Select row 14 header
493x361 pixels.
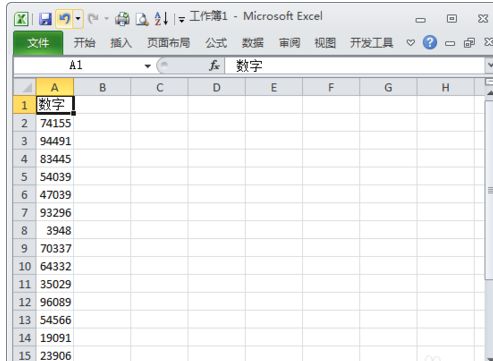tap(25, 338)
